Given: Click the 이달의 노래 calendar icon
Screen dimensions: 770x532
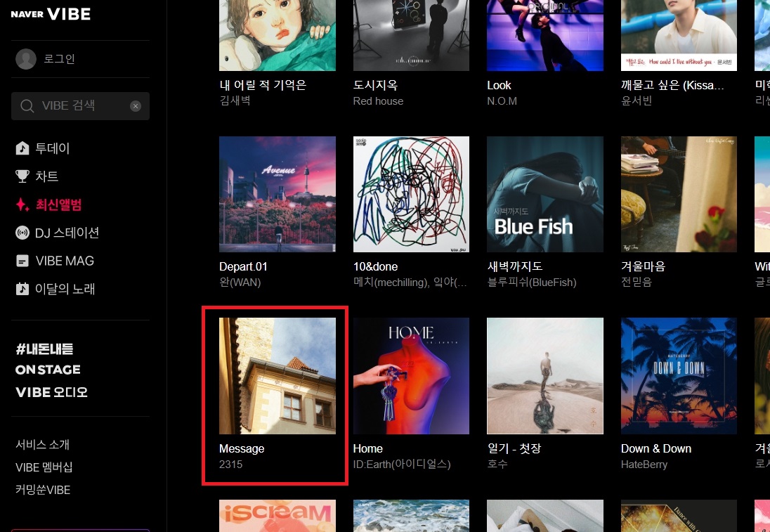Looking at the screenshot, I should tap(22, 289).
